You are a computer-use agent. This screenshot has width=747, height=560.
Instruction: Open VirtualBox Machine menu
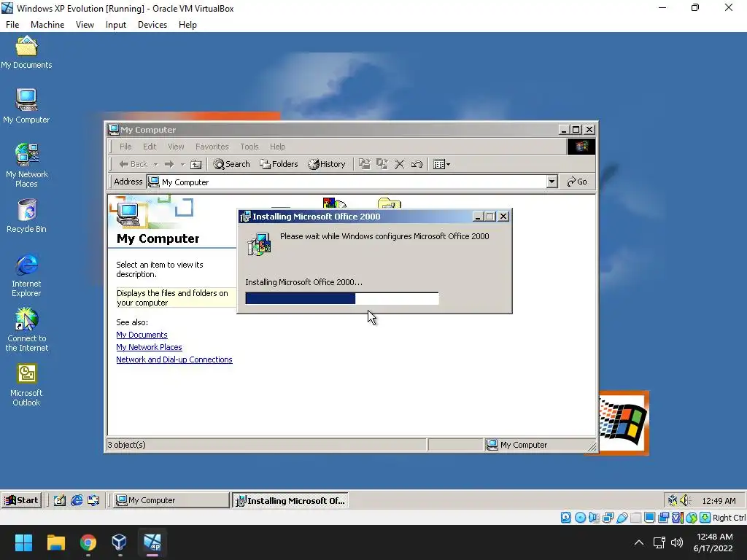click(x=47, y=25)
